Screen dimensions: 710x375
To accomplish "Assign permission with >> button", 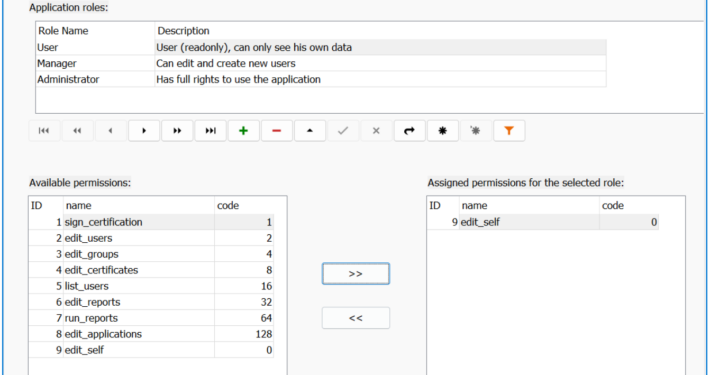I will pos(356,274).
